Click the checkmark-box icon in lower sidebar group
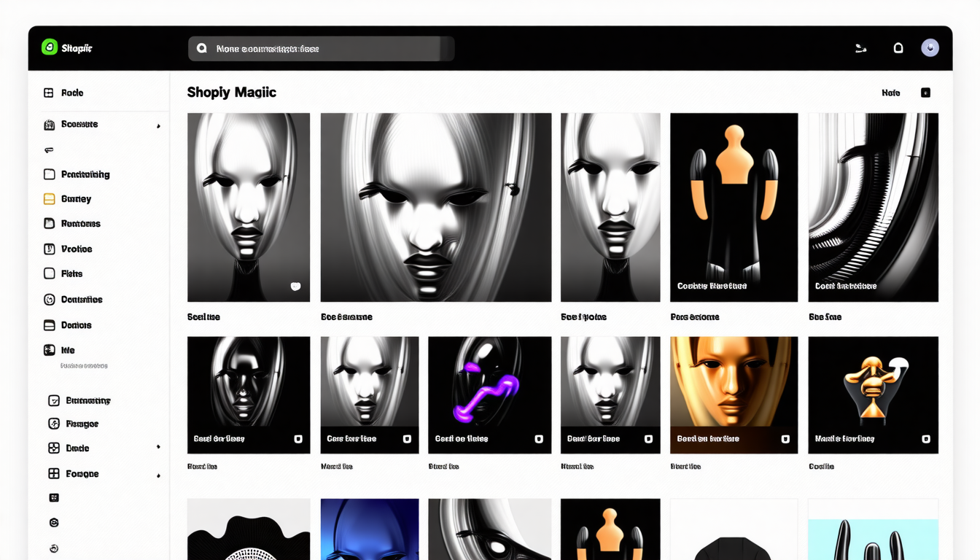980x560 pixels. (53, 400)
